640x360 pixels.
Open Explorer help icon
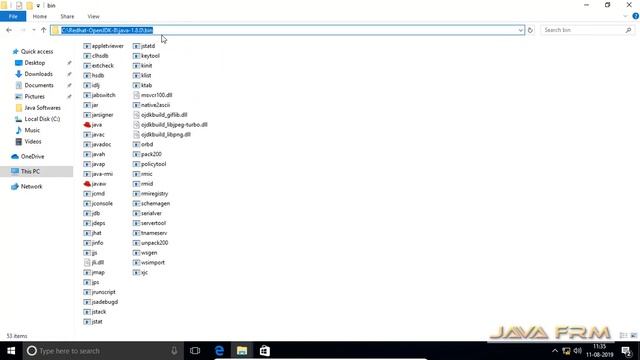coord(636,16)
